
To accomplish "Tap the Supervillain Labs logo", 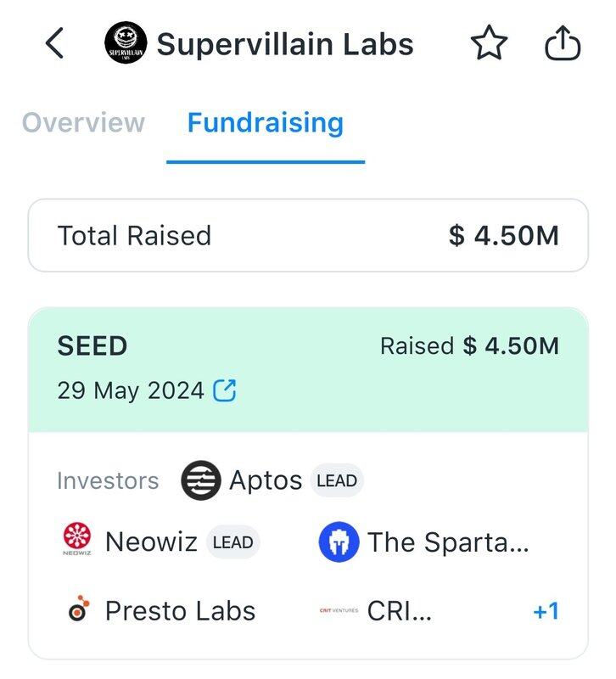I will point(126,44).
